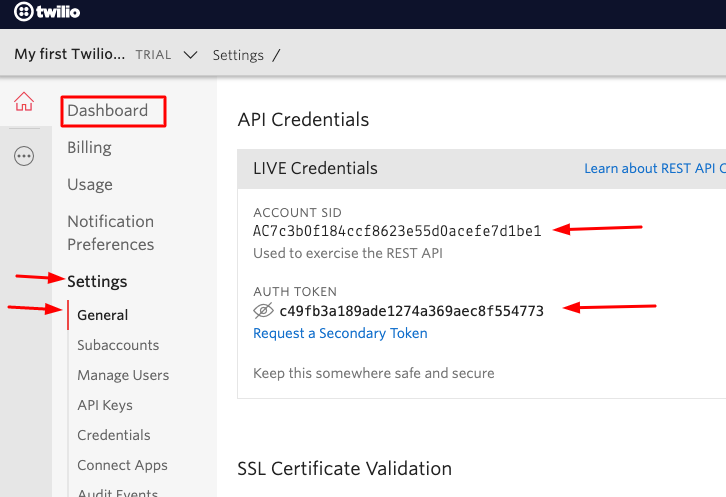The image size is (726, 497).
Task: Open the home icon in sidebar
Action: [24, 101]
